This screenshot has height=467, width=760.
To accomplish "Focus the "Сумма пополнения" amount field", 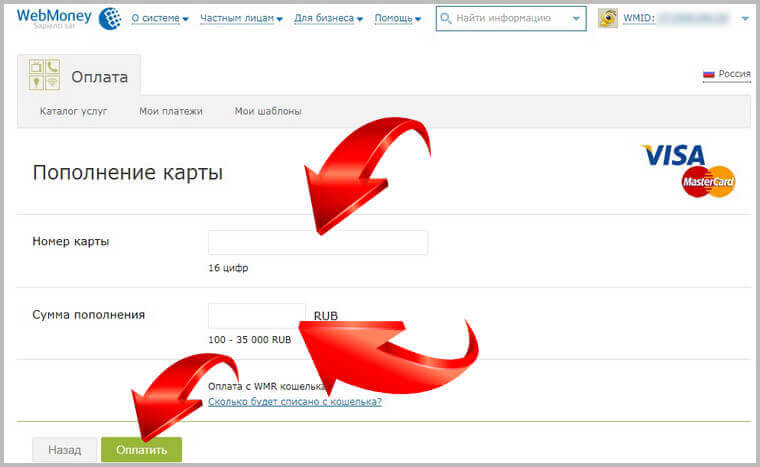I will (257, 316).
